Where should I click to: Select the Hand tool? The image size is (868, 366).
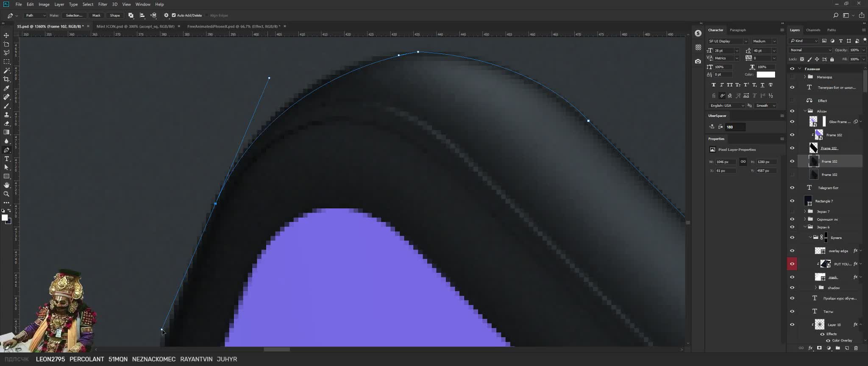[x=6, y=185]
